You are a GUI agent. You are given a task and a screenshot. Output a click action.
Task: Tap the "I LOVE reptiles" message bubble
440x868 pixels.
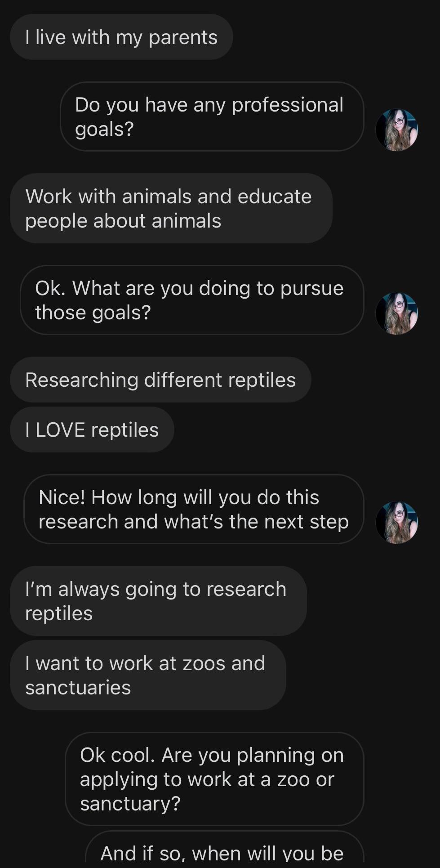(92, 430)
